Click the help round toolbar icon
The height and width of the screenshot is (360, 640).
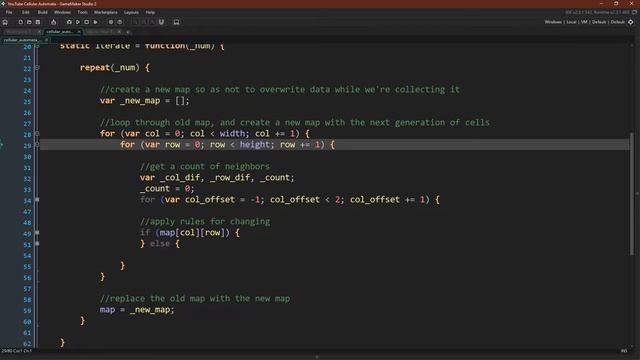(x=120, y=22)
